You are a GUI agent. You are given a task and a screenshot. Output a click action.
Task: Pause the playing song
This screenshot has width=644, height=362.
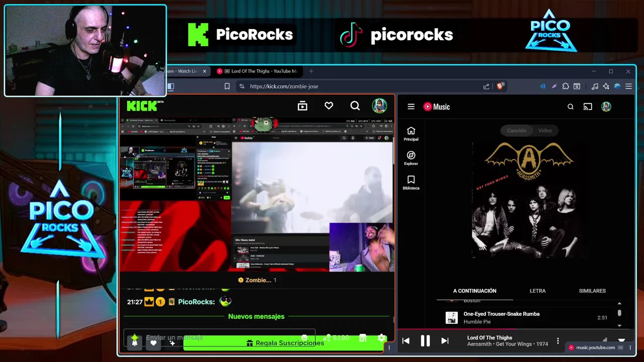click(x=425, y=341)
